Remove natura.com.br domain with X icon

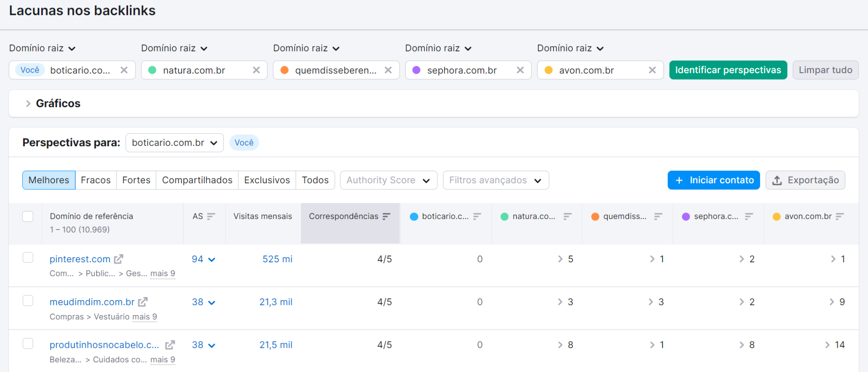point(256,70)
